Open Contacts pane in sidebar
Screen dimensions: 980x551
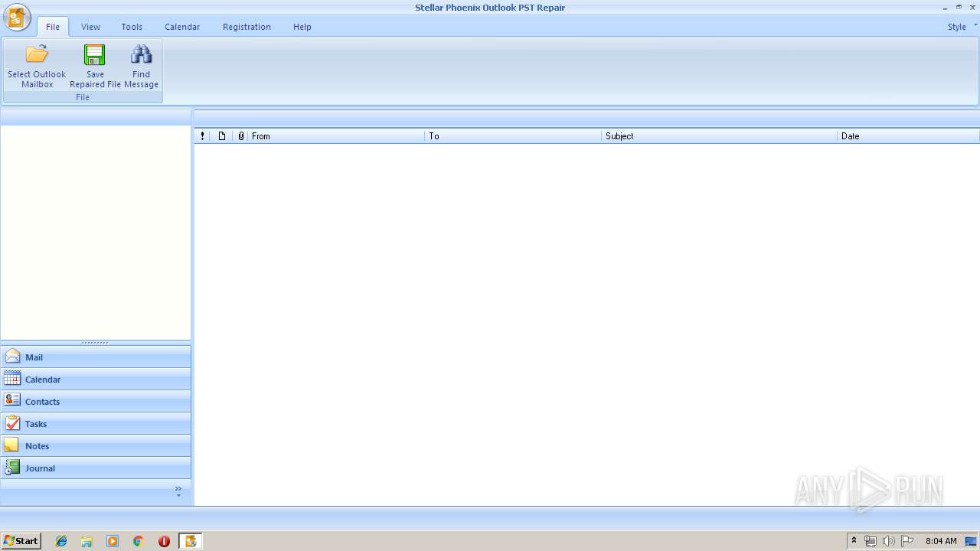[96, 401]
